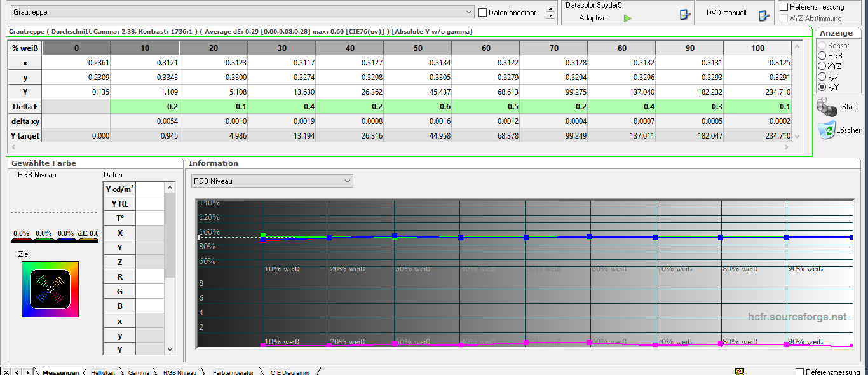
Task: Enable the Daten änderbar checkbox
Action: [x=483, y=12]
